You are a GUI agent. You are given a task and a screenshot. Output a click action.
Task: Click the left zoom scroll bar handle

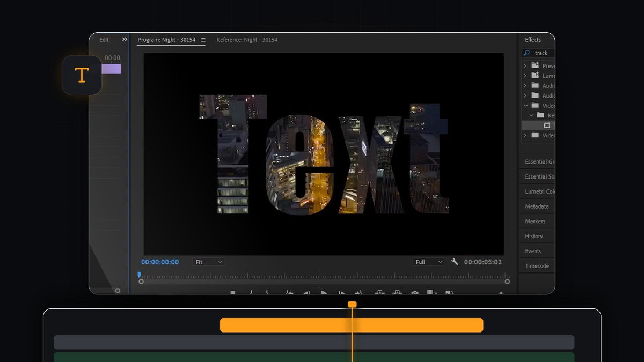pyautogui.click(x=141, y=282)
